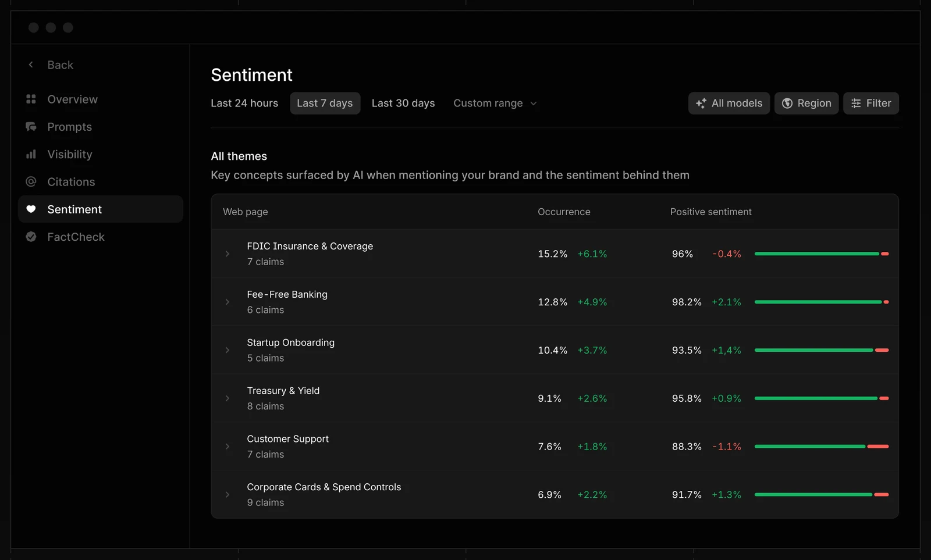Expand the Treasury & Yield row
The height and width of the screenshot is (560, 931).
(x=228, y=398)
